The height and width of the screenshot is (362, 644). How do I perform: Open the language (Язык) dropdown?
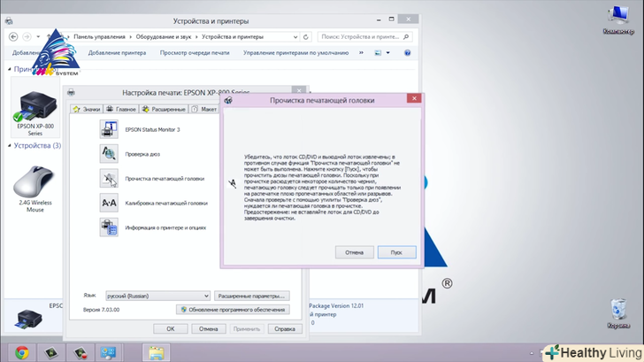coord(156,295)
